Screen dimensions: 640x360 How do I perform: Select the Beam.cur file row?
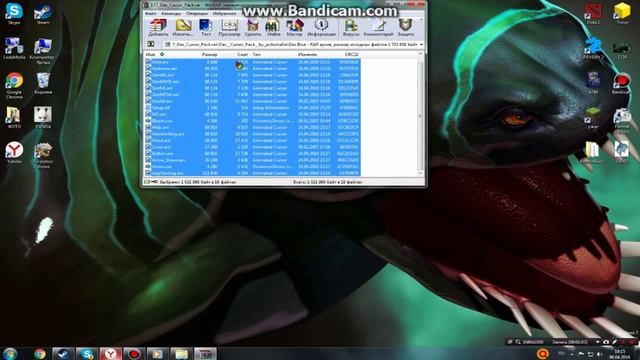click(x=252, y=121)
